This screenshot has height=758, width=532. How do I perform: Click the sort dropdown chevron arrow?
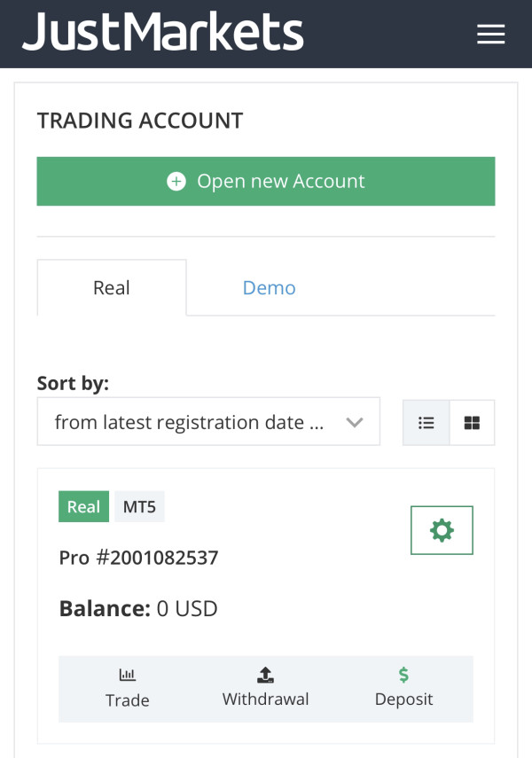(x=355, y=423)
